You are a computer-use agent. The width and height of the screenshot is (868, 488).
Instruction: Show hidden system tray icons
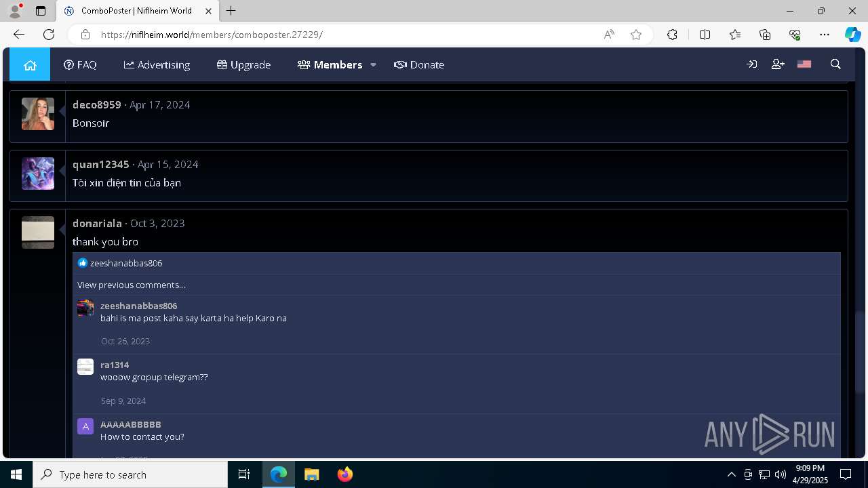731,474
